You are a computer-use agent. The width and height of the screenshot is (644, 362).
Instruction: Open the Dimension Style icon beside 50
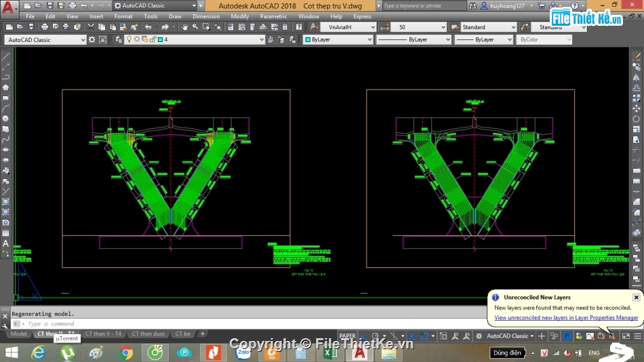point(384,27)
